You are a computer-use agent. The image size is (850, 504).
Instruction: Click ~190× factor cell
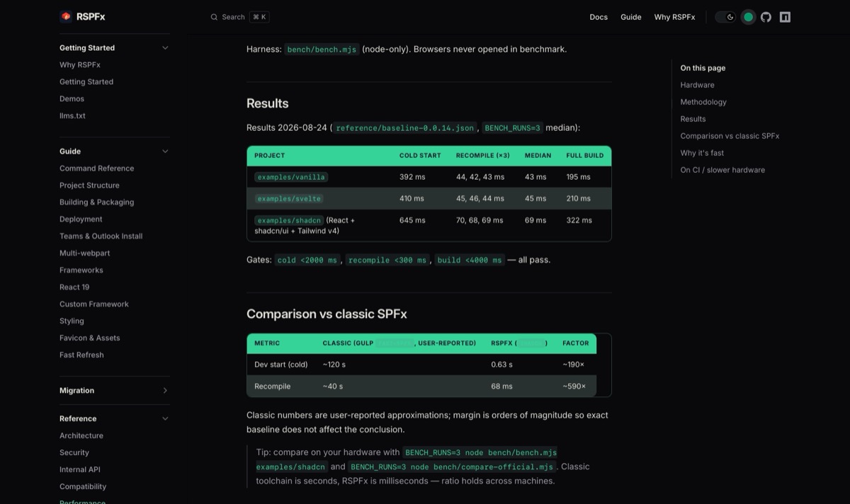pos(573,365)
